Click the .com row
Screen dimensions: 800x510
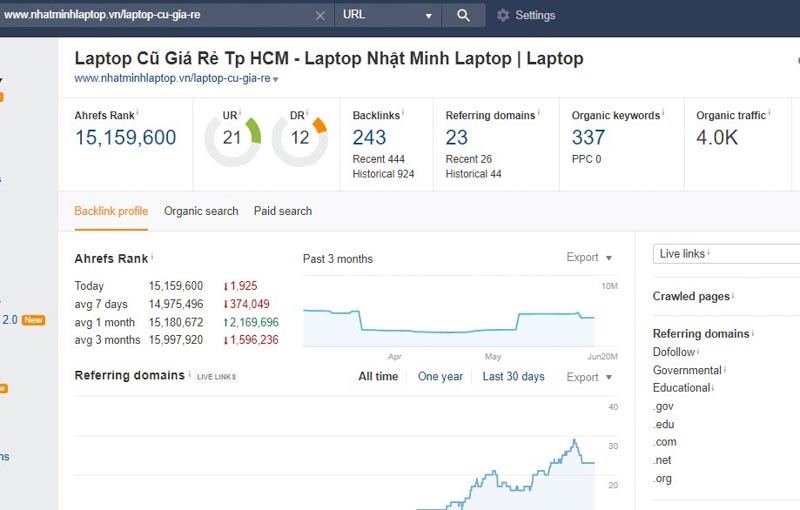click(665, 442)
